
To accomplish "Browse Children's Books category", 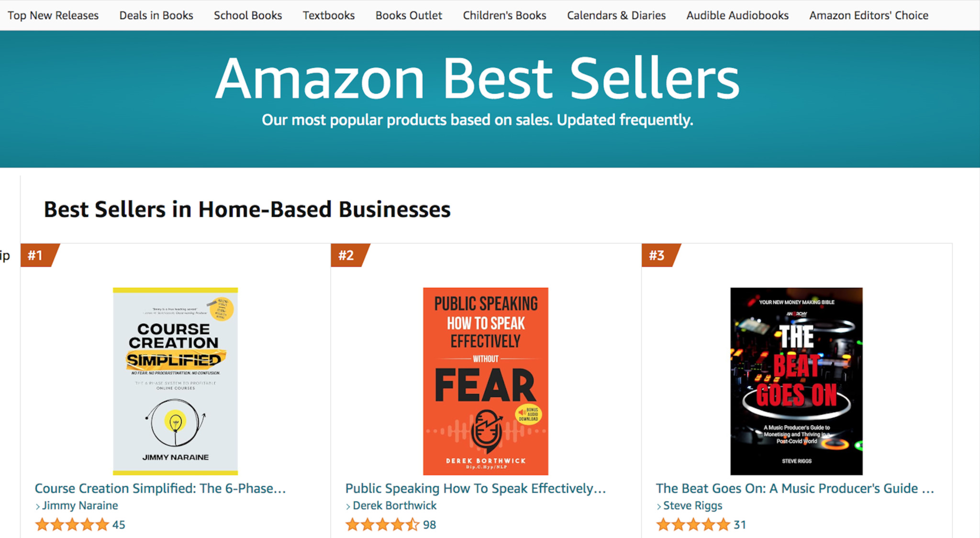I will (504, 15).
